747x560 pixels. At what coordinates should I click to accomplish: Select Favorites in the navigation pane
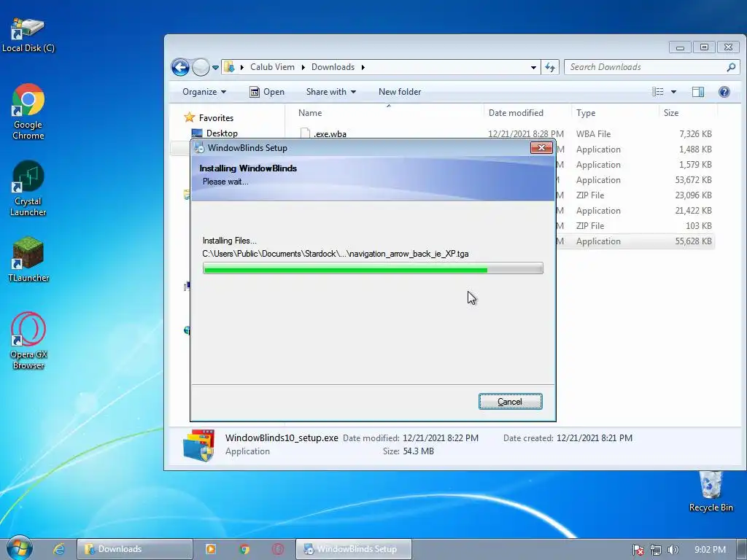(x=216, y=117)
